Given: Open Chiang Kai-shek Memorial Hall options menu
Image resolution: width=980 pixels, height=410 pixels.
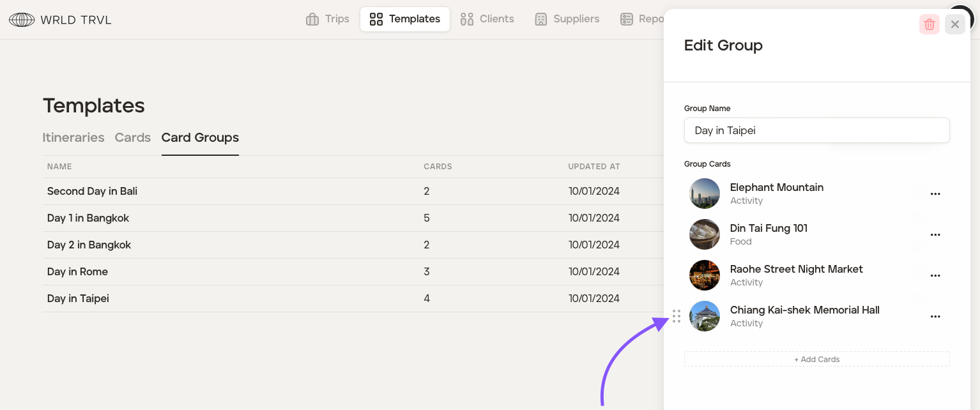Looking at the screenshot, I should tap(935, 316).
